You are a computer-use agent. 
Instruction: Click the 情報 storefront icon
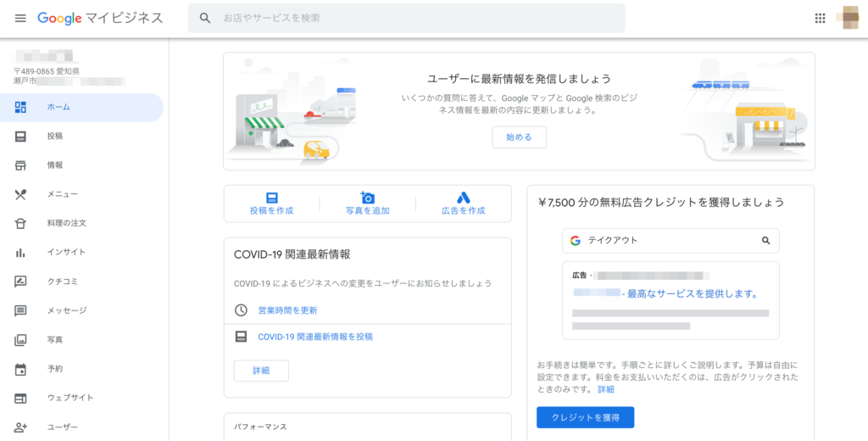(x=20, y=165)
